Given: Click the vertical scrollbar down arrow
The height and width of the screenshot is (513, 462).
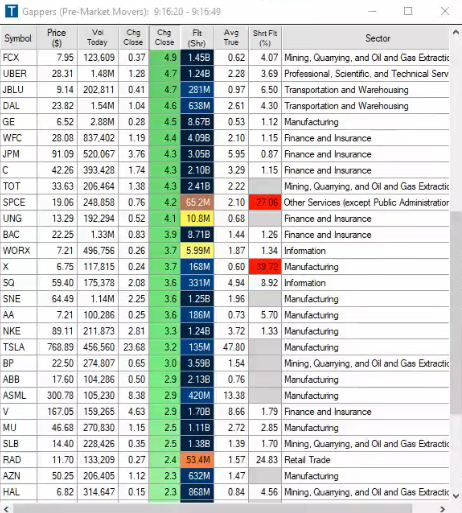Looking at the screenshot, I should point(456,496).
